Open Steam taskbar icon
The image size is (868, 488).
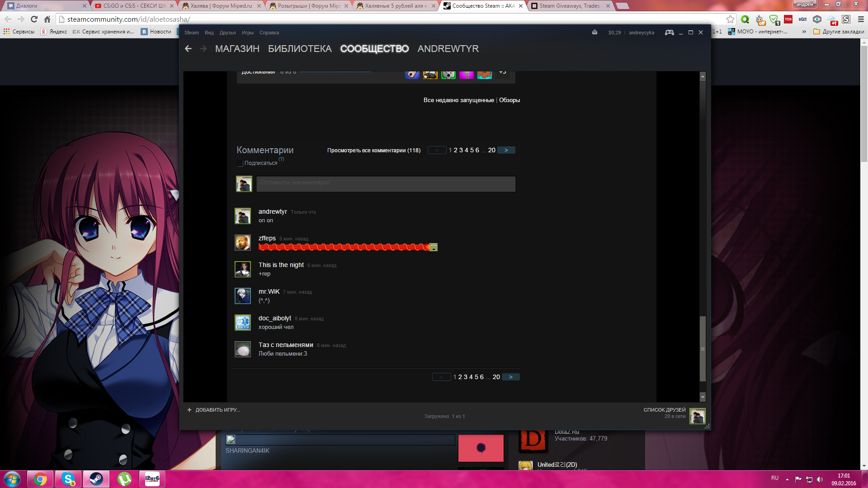pos(96,479)
